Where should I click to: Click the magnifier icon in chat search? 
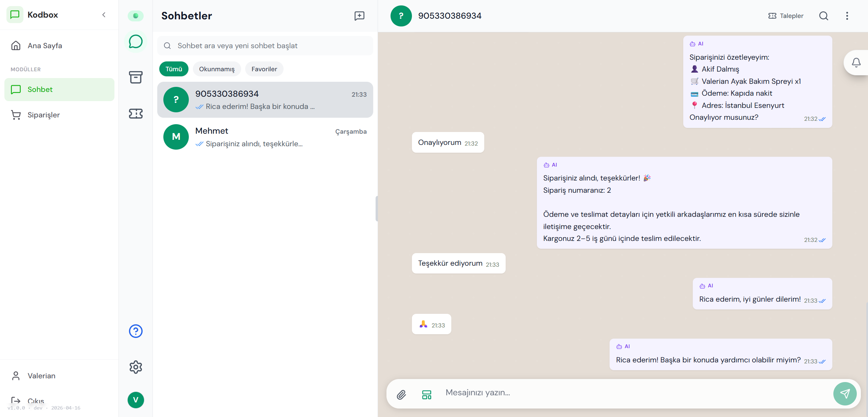pyautogui.click(x=167, y=45)
